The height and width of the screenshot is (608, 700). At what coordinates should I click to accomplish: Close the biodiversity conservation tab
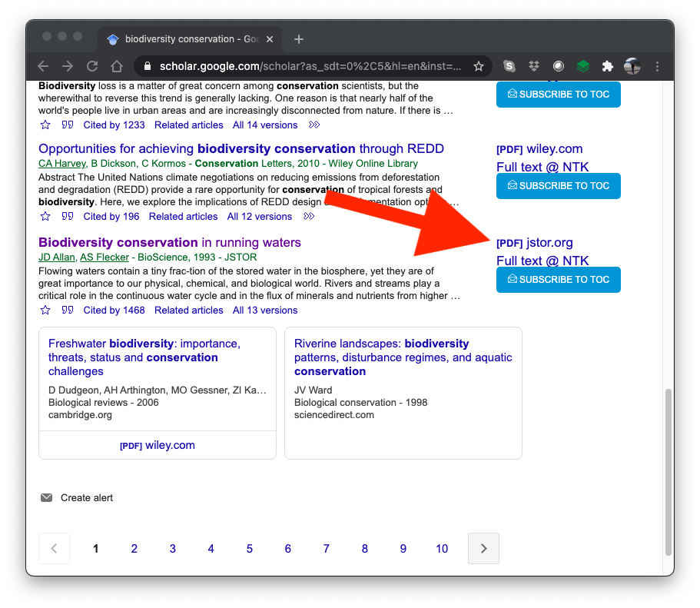click(x=270, y=39)
